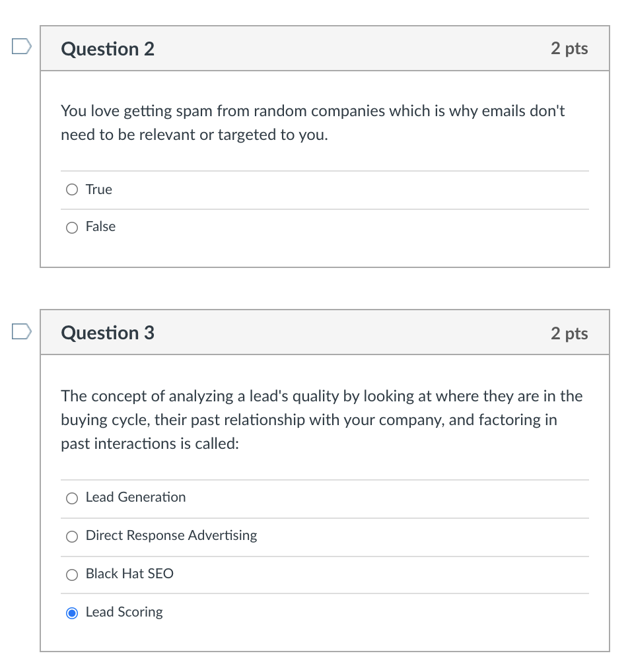The width and height of the screenshot is (630, 672).
Task: Click the Question 3 header
Action: pos(107,333)
